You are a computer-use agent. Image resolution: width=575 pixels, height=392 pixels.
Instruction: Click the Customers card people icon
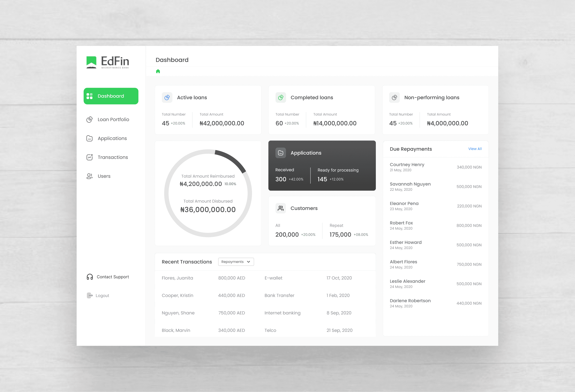[281, 208]
